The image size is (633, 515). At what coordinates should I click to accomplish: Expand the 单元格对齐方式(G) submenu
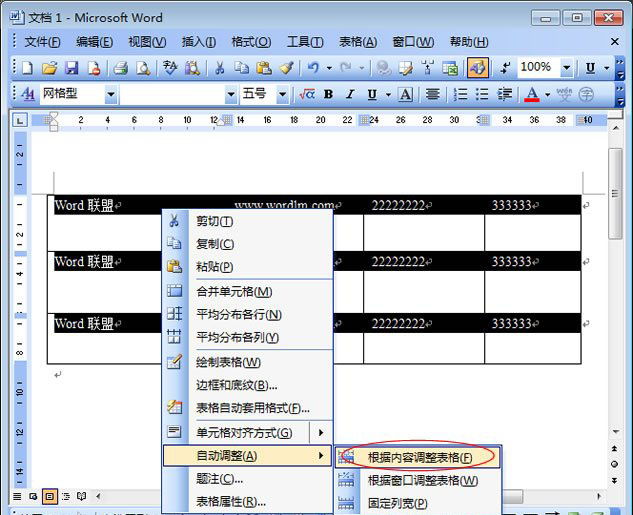click(x=247, y=433)
